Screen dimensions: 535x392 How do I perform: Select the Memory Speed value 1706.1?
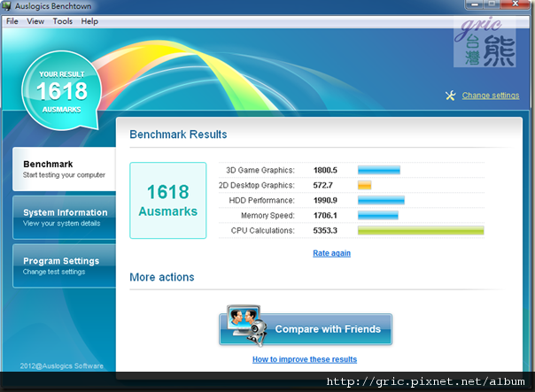[325, 215]
